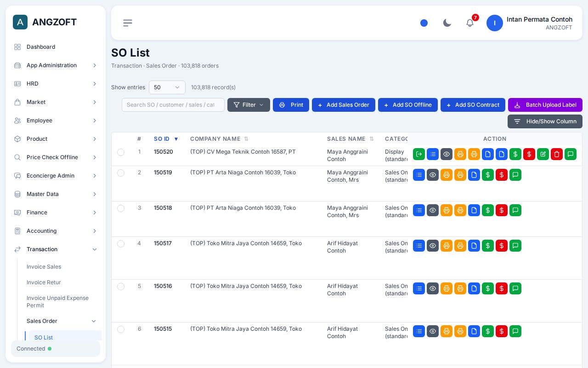Viewport: 588px width, 368px height.
Task: Open the blue list action for SO 150519
Action: click(x=419, y=175)
